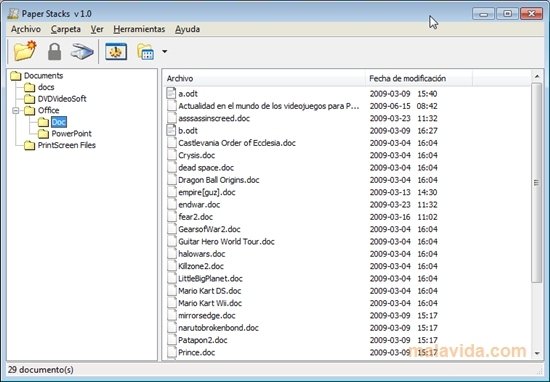
Task: Click the Documents root folder icon
Action: (x=16, y=76)
